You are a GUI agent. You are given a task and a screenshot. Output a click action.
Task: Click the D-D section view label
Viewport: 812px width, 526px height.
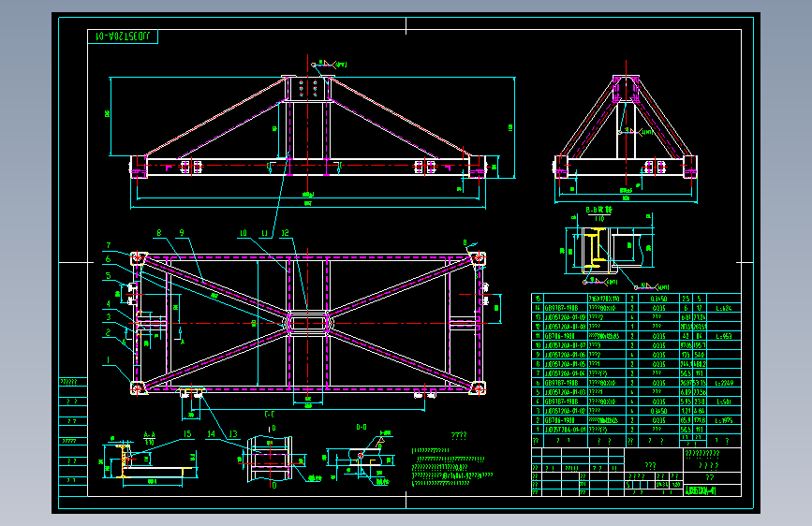(362, 427)
